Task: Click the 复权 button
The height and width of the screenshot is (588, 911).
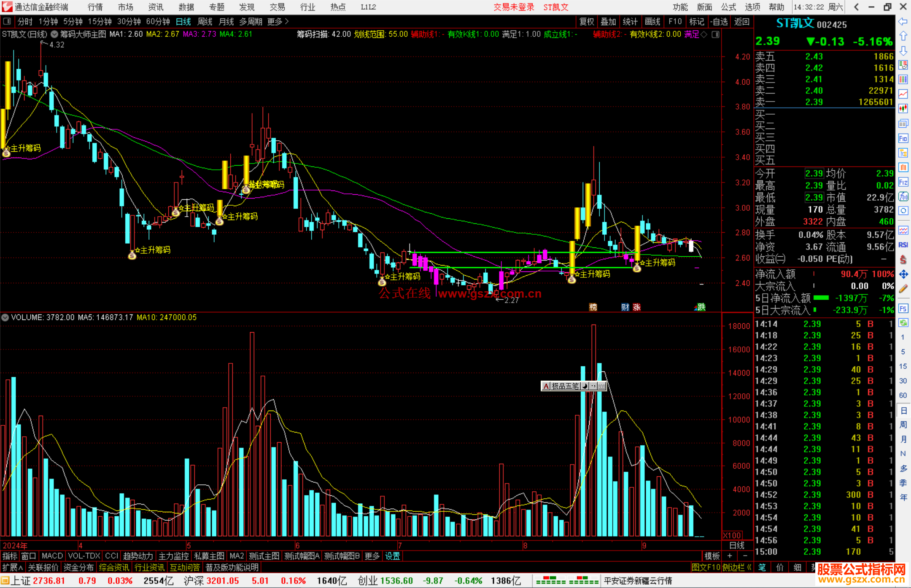Action: (x=587, y=21)
